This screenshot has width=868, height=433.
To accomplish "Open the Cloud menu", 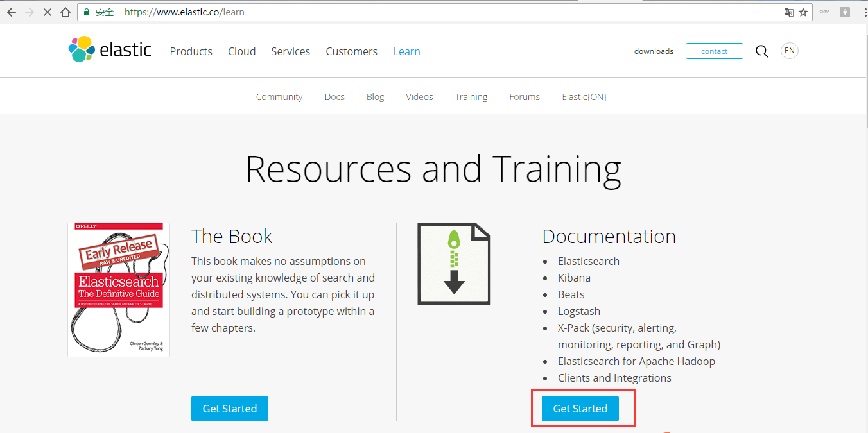I will pyautogui.click(x=241, y=51).
